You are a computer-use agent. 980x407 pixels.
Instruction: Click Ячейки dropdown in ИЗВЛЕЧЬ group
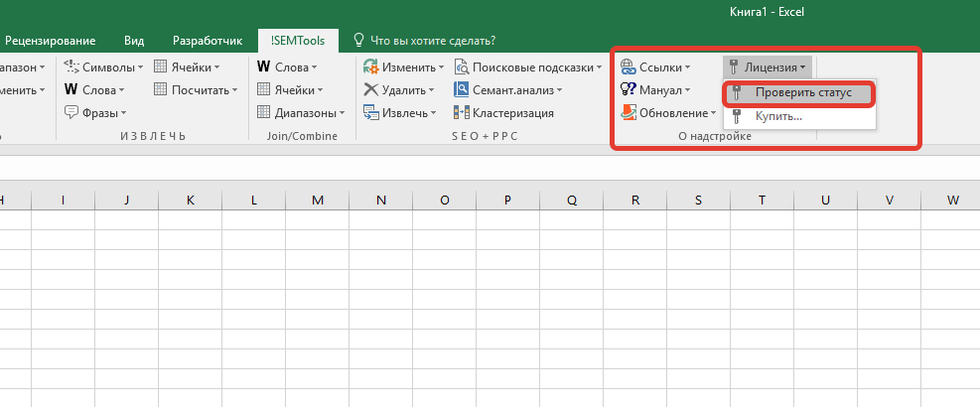[x=187, y=67]
